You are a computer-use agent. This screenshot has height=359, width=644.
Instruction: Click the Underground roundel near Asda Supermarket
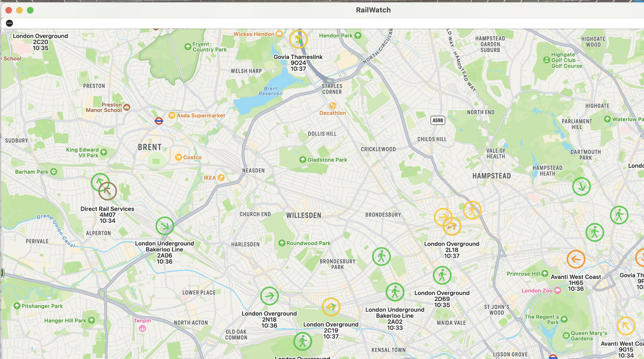point(159,121)
